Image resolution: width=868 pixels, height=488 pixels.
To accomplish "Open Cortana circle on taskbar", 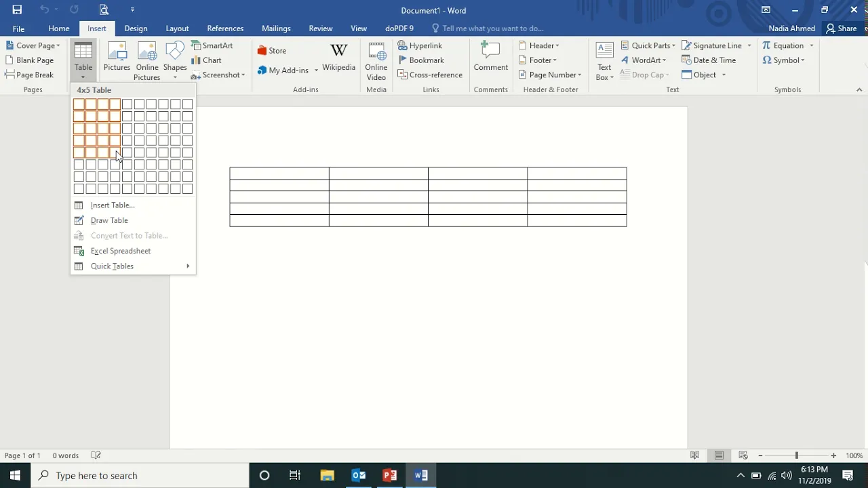I will pos(264,475).
